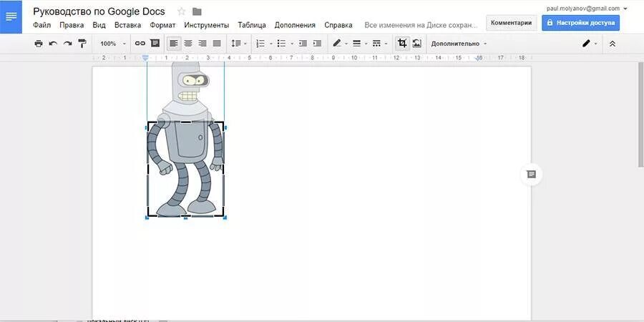Screen dimensions: 644x322
Task: Open the Инструменты menu
Action: pyautogui.click(x=207, y=25)
